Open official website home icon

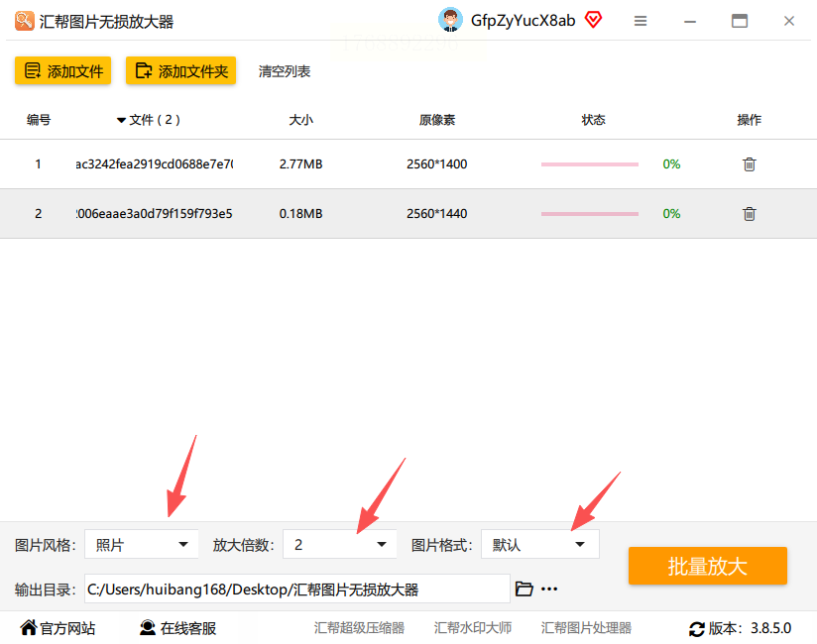[29, 628]
